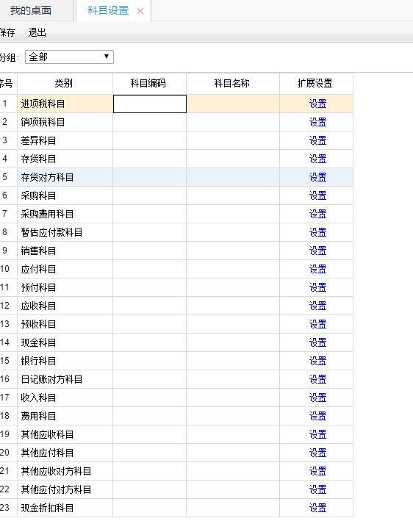Select the 其他应收对方科目 category cell
Viewport: 413px width, 532px height.
pos(65,471)
